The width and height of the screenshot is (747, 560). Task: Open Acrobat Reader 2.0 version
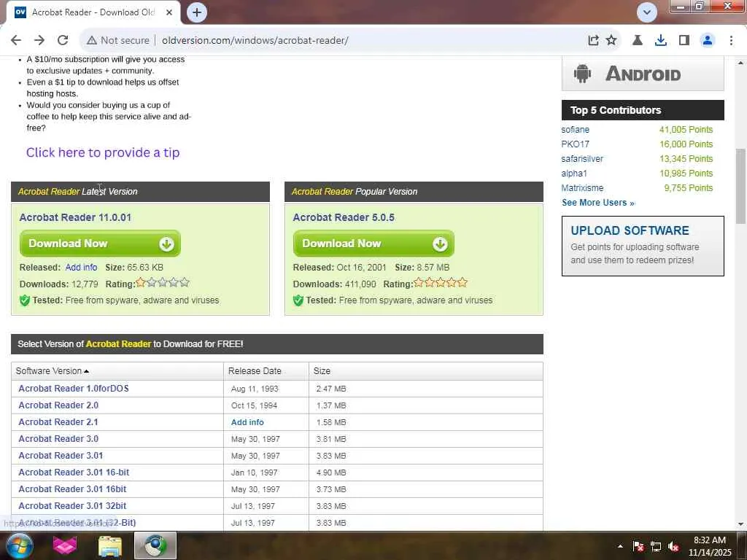click(58, 405)
